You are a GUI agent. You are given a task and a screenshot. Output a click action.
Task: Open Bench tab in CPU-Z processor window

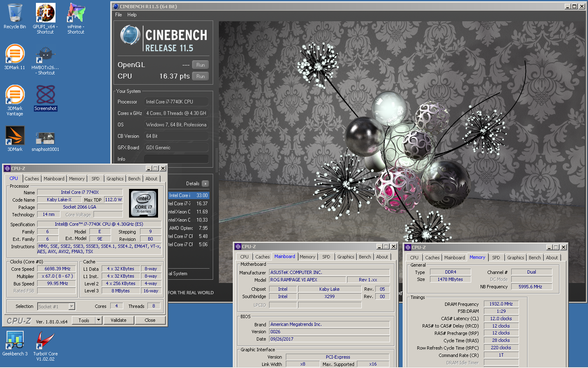click(x=134, y=179)
